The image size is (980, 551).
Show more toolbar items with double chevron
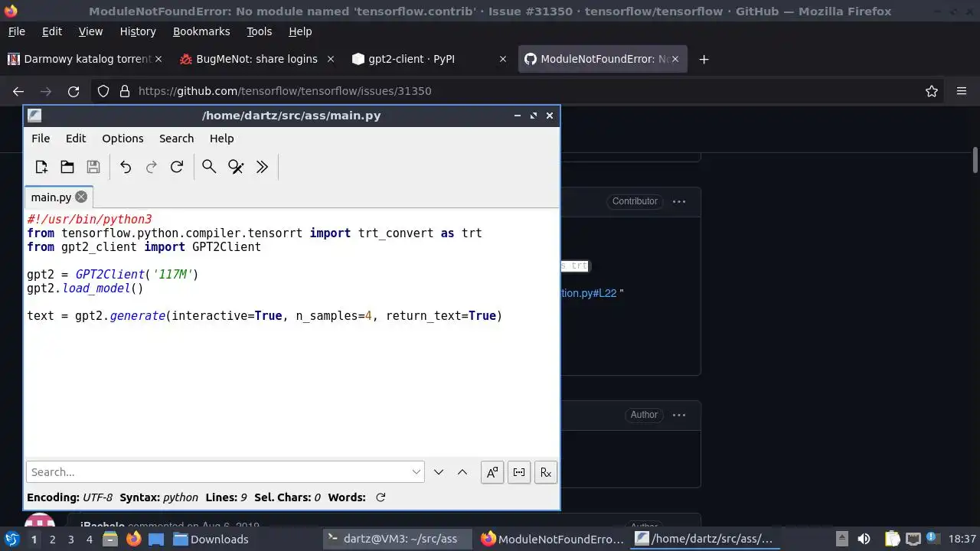[x=262, y=167]
